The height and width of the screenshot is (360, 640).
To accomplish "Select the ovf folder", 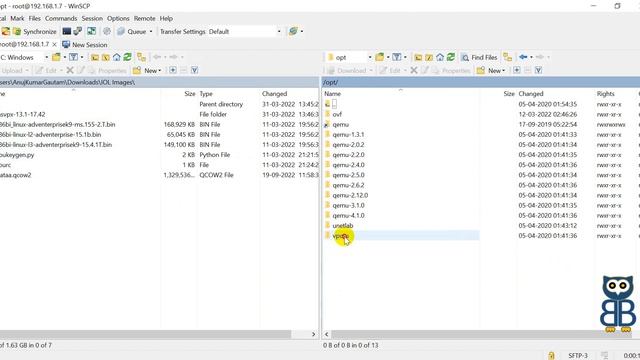I will pos(337,114).
